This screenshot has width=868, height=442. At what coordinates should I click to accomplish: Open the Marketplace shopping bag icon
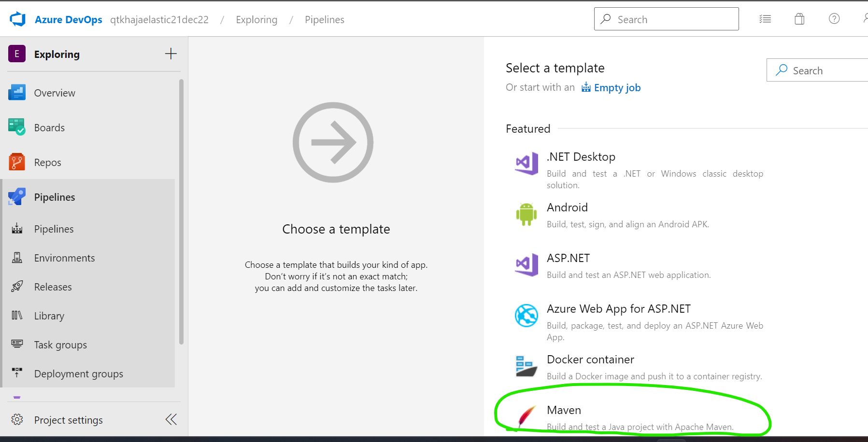pyautogui.click(x=799, y=19)
